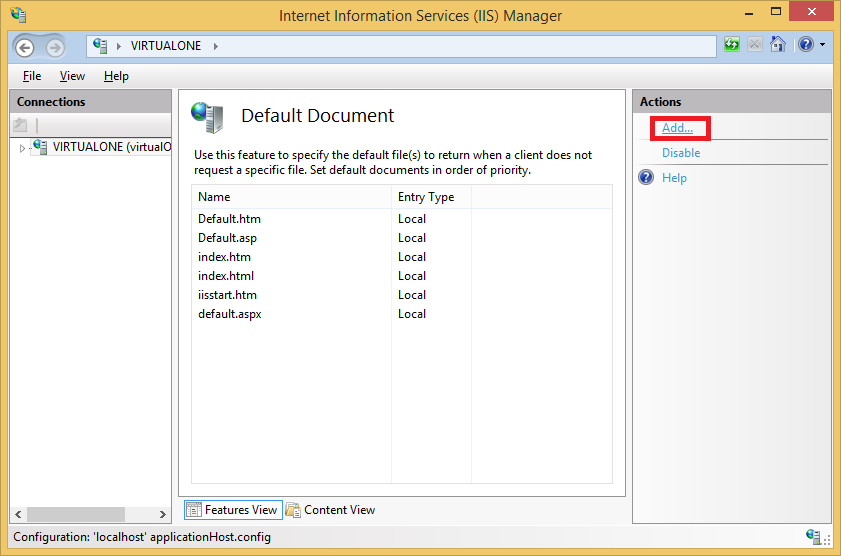Expand the VIRTUALONE server tree node
Image resolution: width=841 pixels, height=556 pixels.
[22, 148]
